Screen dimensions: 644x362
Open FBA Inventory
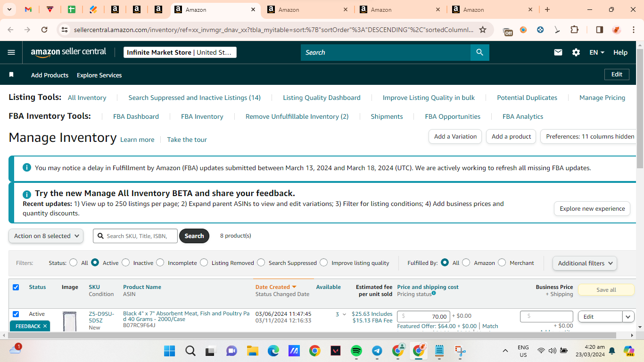(202, 116)
